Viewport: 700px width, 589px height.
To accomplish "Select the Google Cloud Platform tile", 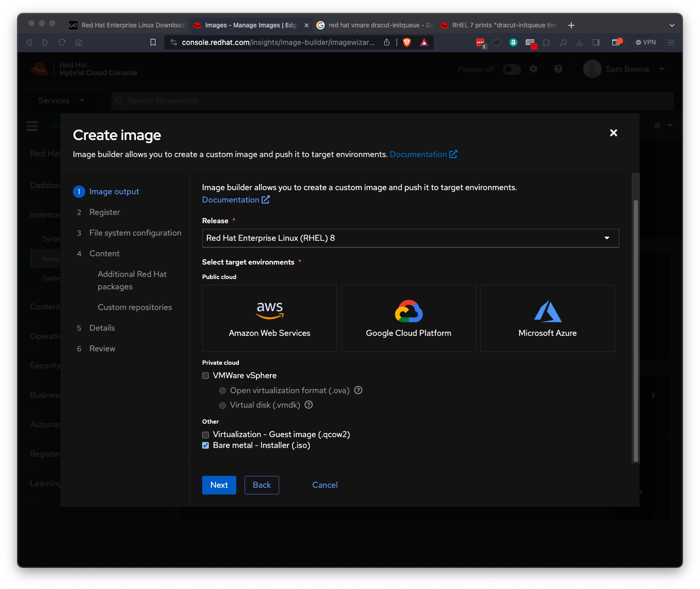I will click(408, 318).
